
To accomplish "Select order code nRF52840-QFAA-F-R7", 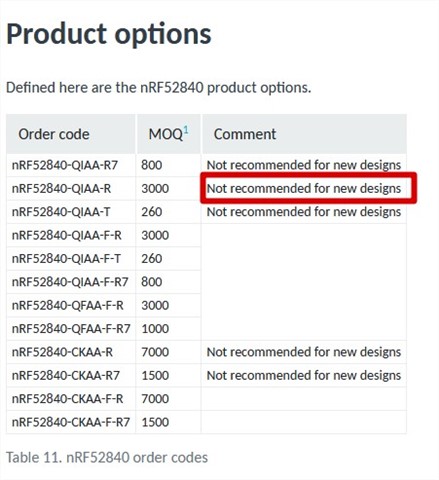I will coord(71,329).
